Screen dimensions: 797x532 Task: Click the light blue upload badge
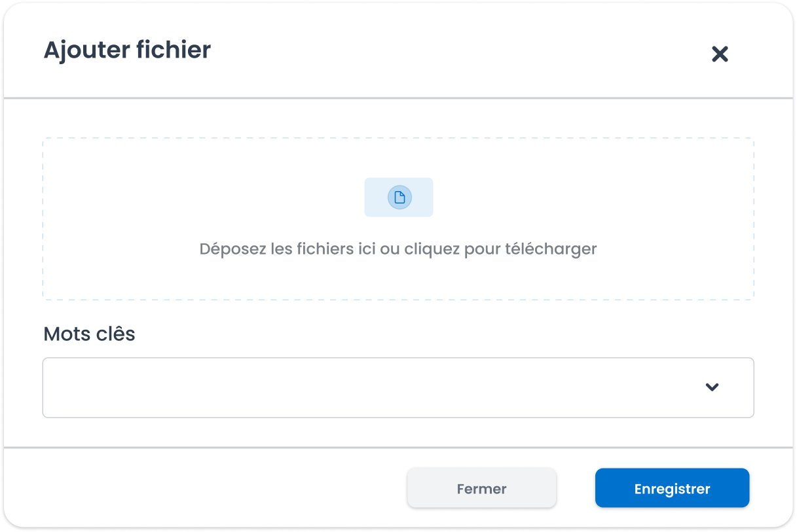tap(399, 197)
